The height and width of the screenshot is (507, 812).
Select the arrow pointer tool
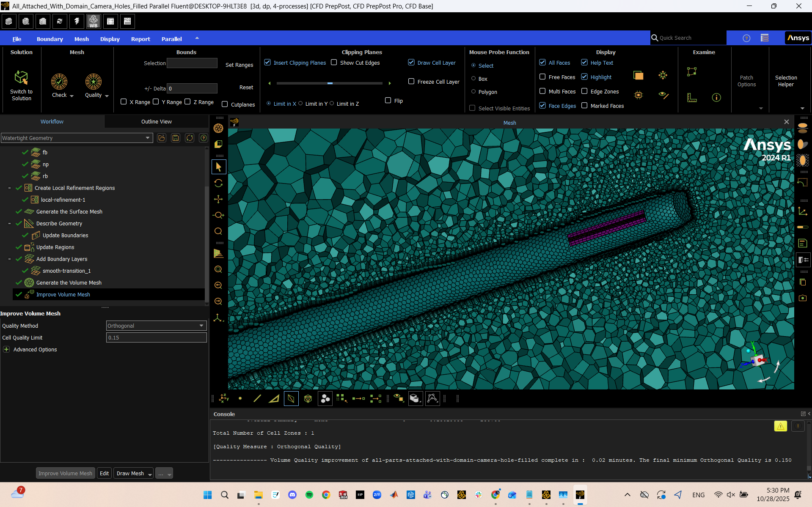click(x=219, y=167)
